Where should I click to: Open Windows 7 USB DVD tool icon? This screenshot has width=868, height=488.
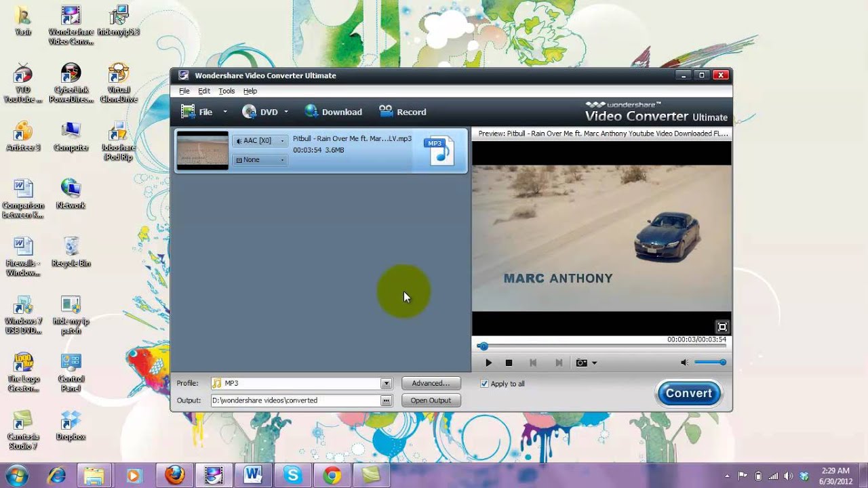click(x=23, y=315)
